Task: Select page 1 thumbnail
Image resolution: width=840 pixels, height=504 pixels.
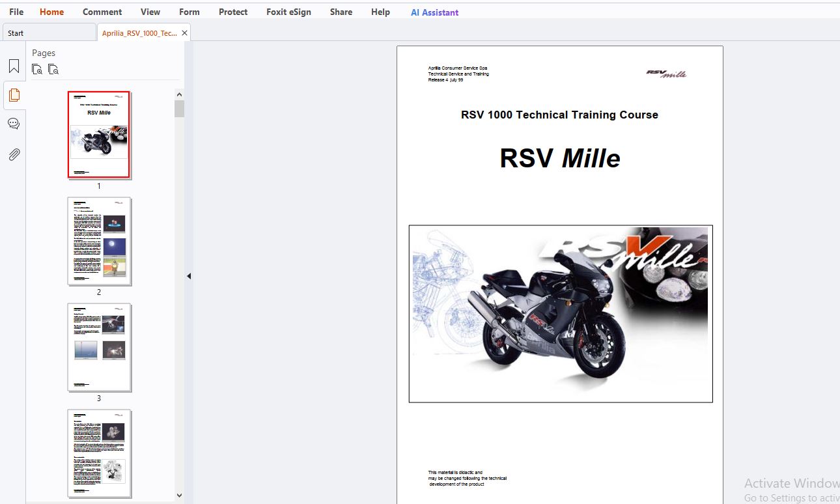Action: click(x=99, y=134)
